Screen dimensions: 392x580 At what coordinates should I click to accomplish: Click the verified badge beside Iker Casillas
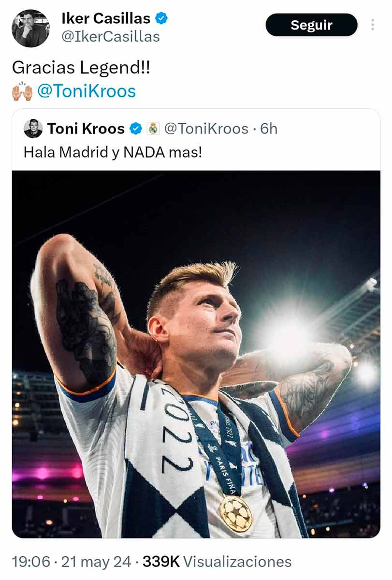pyautogui.click(x=161, y=19)
